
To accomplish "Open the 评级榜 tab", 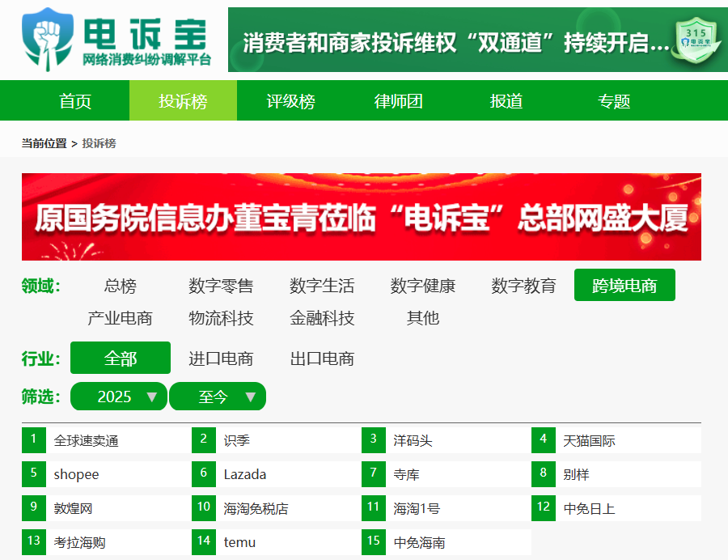I will tap(290, 101).
